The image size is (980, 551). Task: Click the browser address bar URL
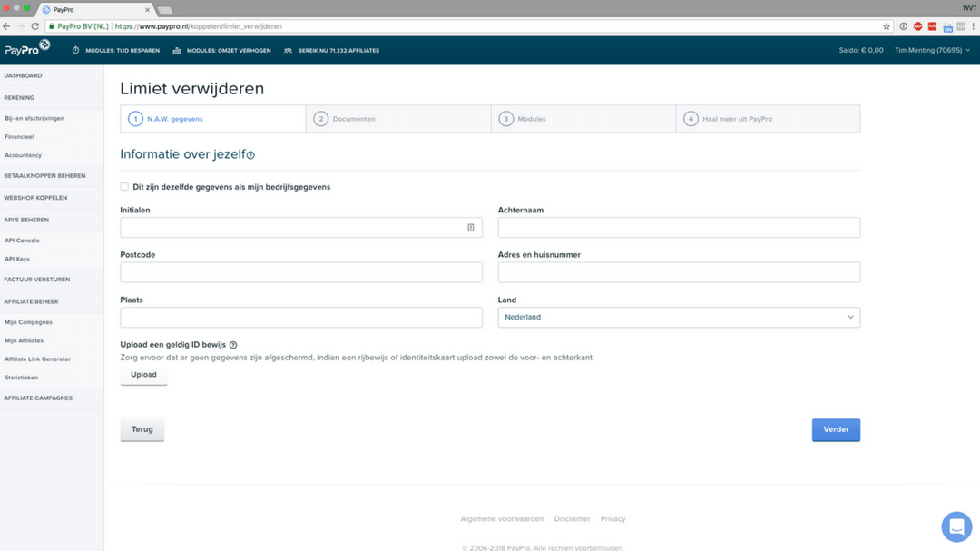click(x=198, y=26)
